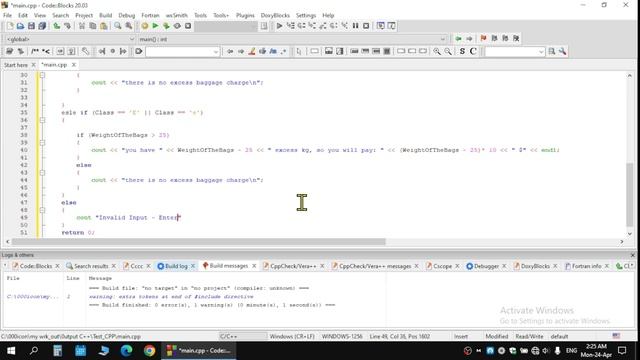Toggle Insert mode in status bar
Image resolution: width=640 pixels, height=360 pixels.
461,336
